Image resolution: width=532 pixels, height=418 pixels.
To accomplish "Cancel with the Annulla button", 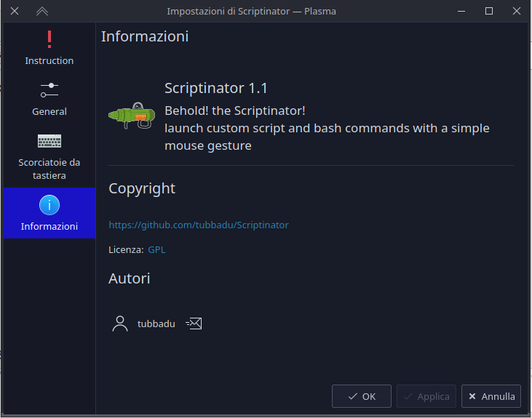I will tap(491, 396).
